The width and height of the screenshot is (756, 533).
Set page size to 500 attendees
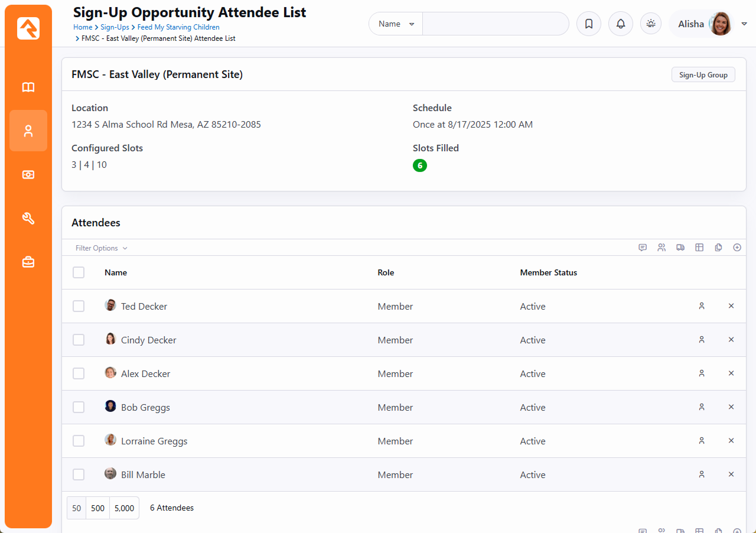(x=97, y=508)
